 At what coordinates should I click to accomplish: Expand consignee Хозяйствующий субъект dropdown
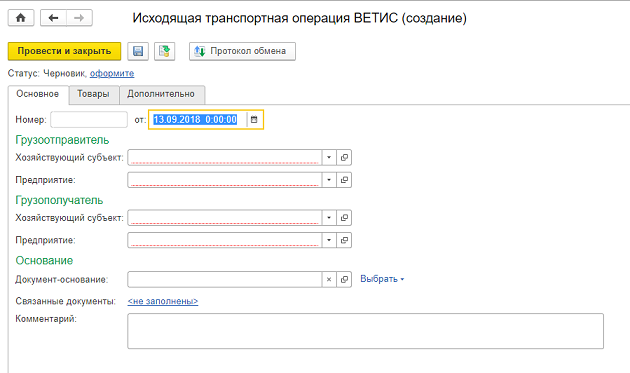[329, 217]
